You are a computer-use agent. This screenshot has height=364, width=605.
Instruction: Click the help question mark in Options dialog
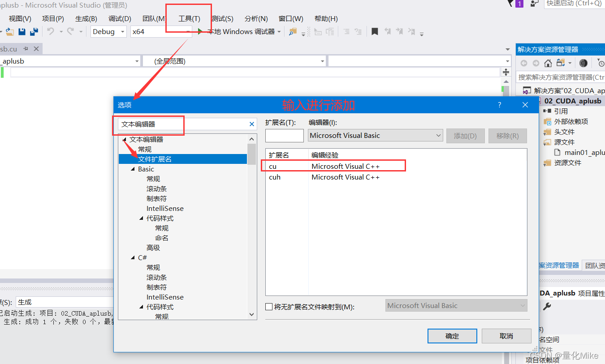click(500, 105)
